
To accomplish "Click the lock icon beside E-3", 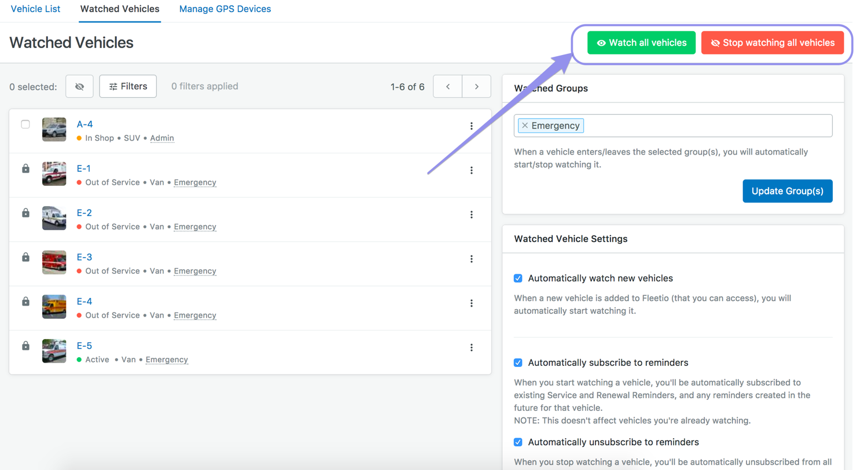I will [25, 257].
